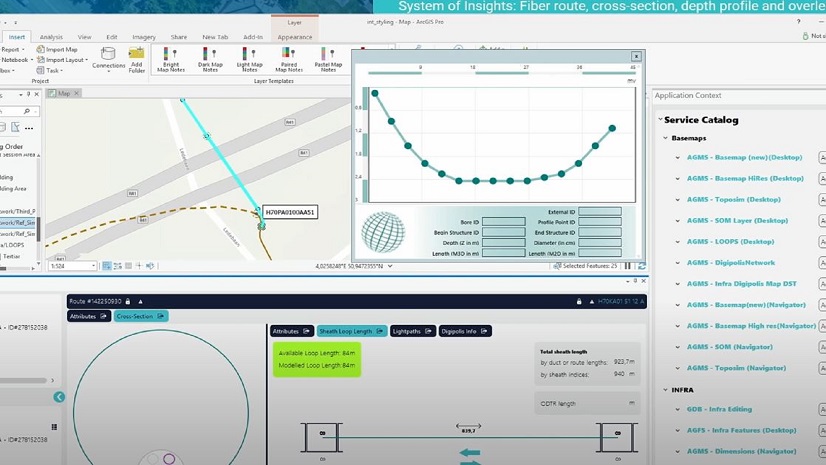Click AGMS - SOM Layer (Desktop) item
The height and width of the screenshot is (465, 826).
point(737,221)
